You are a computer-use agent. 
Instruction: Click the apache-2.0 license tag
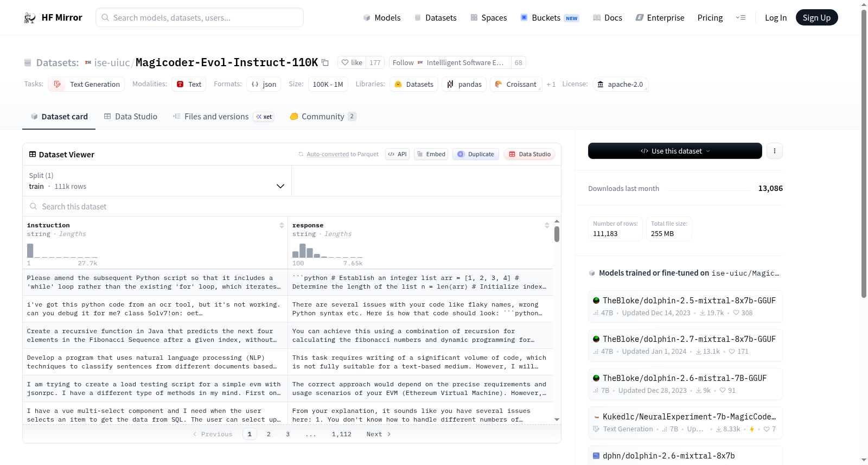pos(620,84)
